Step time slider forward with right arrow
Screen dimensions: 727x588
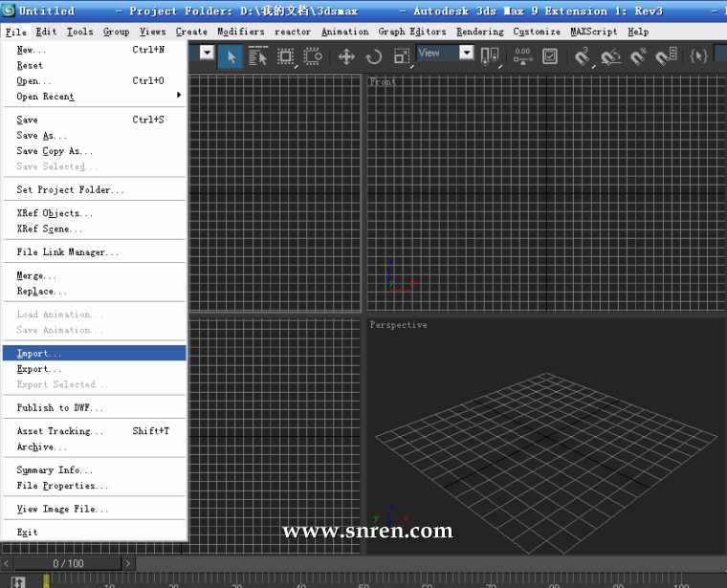point(128,563)
